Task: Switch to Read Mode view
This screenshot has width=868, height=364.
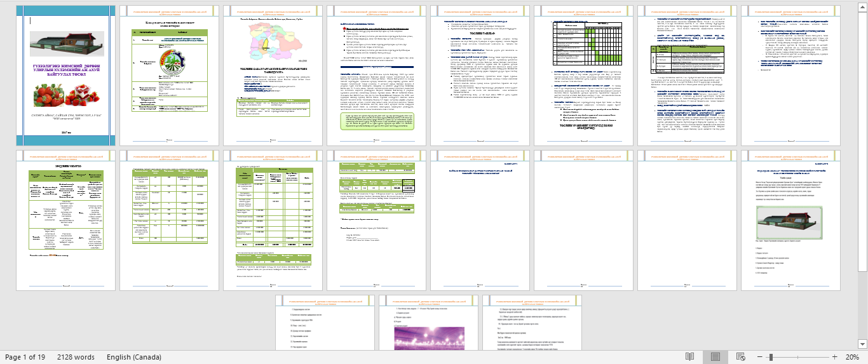Action: 689,357
